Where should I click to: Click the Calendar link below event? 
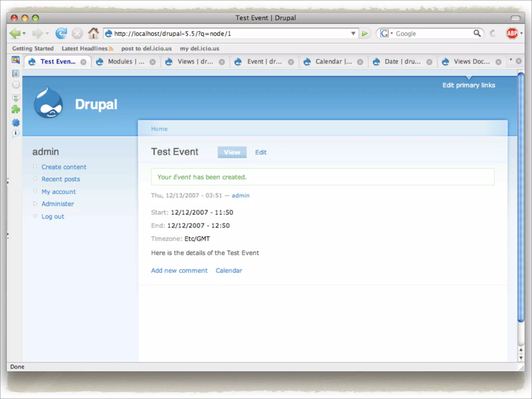pyautogui.click(x=229, y=271)
